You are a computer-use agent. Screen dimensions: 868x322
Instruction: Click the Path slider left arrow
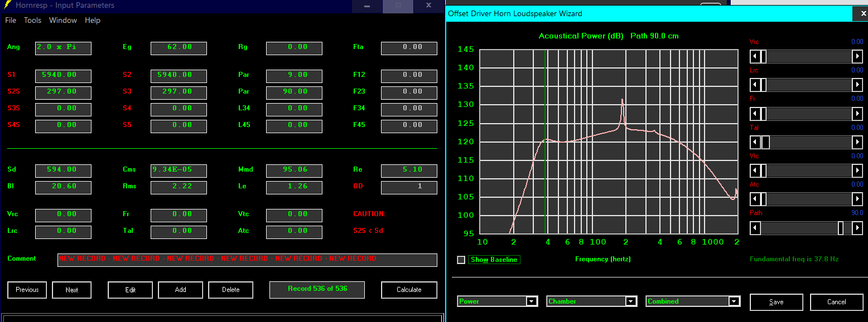[x=755, y=228]
